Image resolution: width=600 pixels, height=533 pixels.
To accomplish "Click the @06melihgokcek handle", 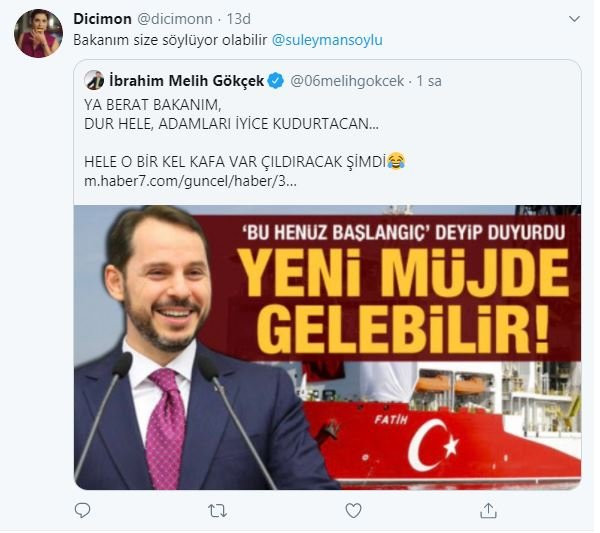I will (347, 81).
